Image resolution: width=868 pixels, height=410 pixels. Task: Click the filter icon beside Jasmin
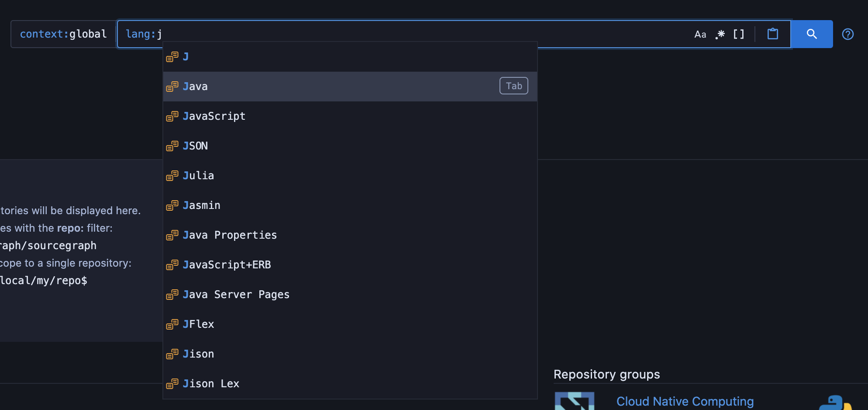click(x=172, y=205)
